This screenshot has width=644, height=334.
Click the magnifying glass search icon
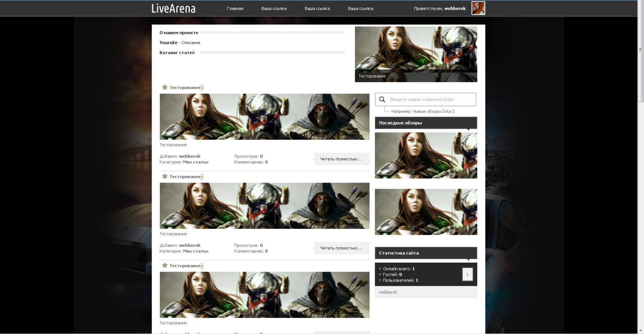[382, 99]
